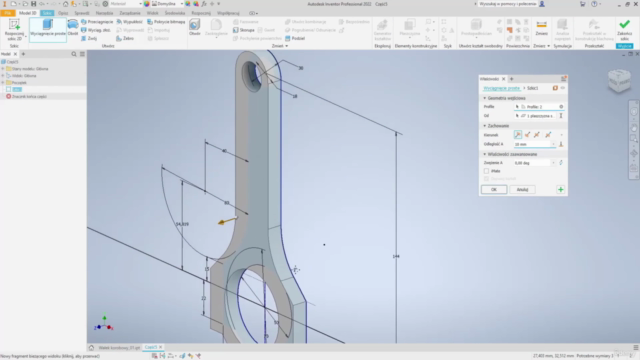Click the green plus apply-and-new button
This screenshot has width=640, height=360.
point(560,189)
